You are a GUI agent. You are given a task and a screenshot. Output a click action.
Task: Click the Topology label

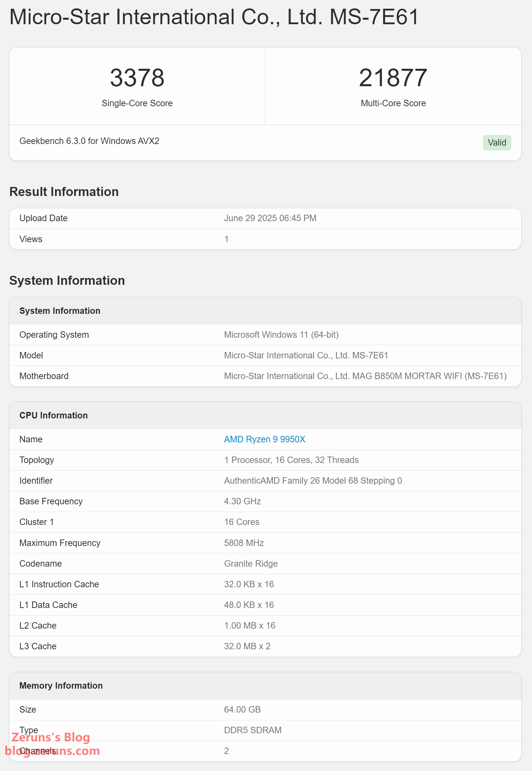click(x=37, y=460)
